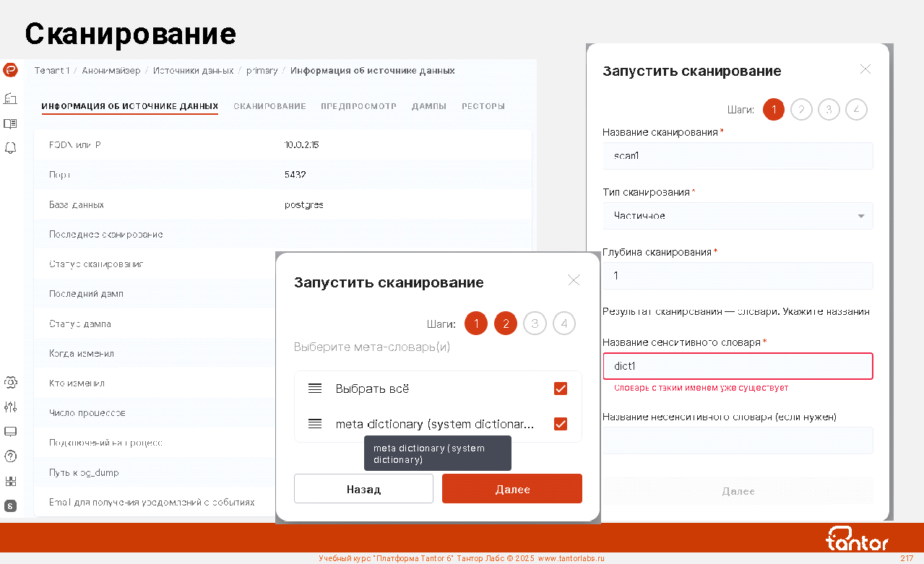Open the 'Дампы' tab
The width and height of the screenshot is (924, 564).
click(429, 106)
